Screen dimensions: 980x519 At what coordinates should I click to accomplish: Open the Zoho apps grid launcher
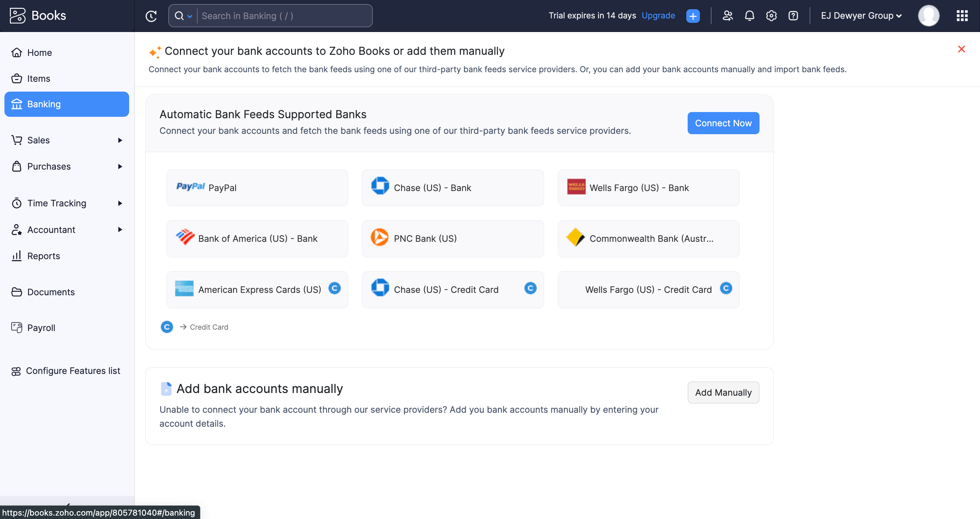point(962,16)
